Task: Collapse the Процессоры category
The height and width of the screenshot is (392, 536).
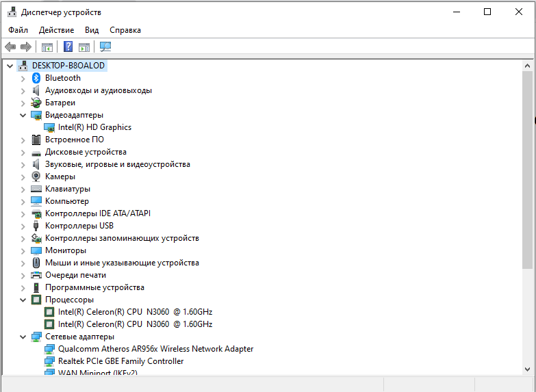Action: click(23, 300)
